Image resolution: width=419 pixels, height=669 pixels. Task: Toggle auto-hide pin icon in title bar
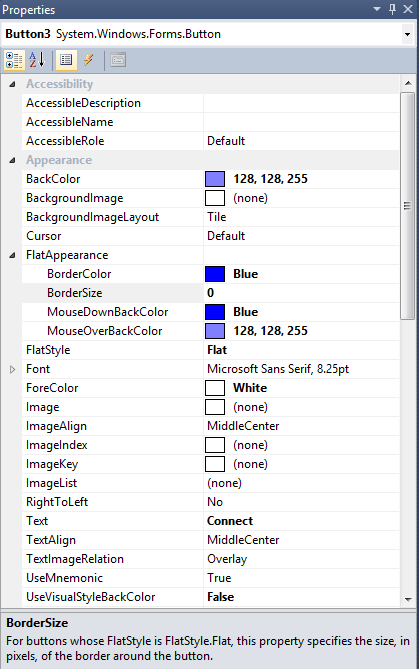[x=393, y=9]
